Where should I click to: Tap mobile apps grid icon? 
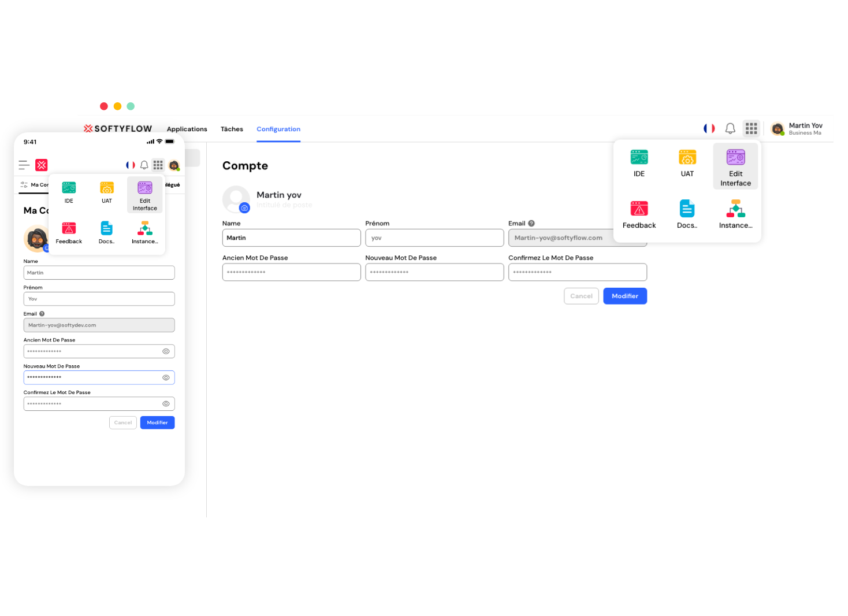coord(158,165)
